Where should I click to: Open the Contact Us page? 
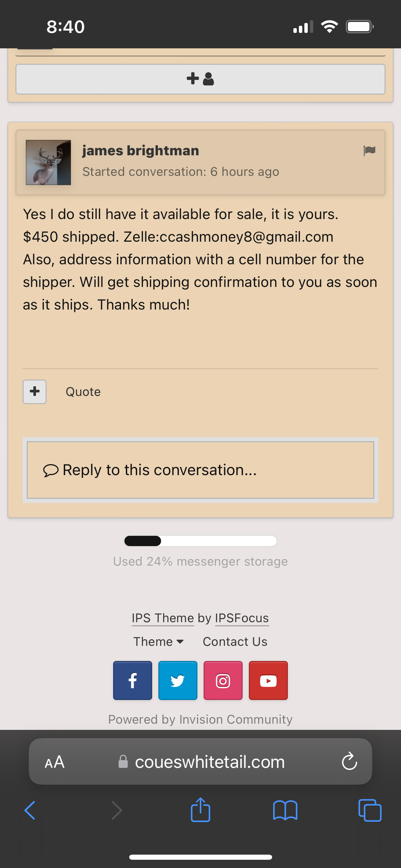pos(235,642)
